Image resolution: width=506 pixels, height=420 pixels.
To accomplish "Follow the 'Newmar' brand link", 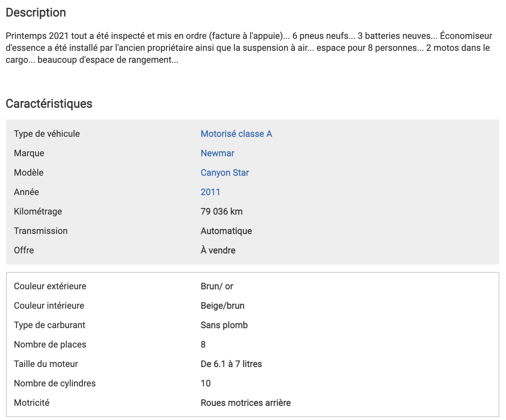I will [x=217, y=153].
